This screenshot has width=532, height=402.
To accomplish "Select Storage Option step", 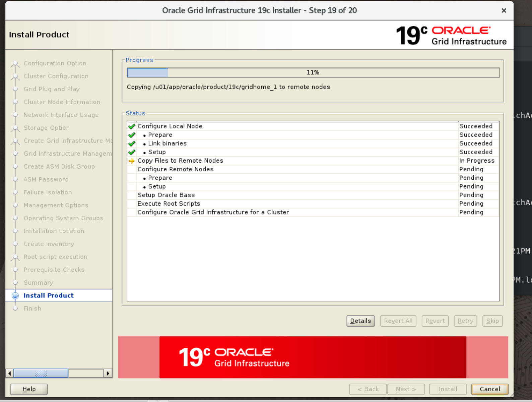I will 47,128.
